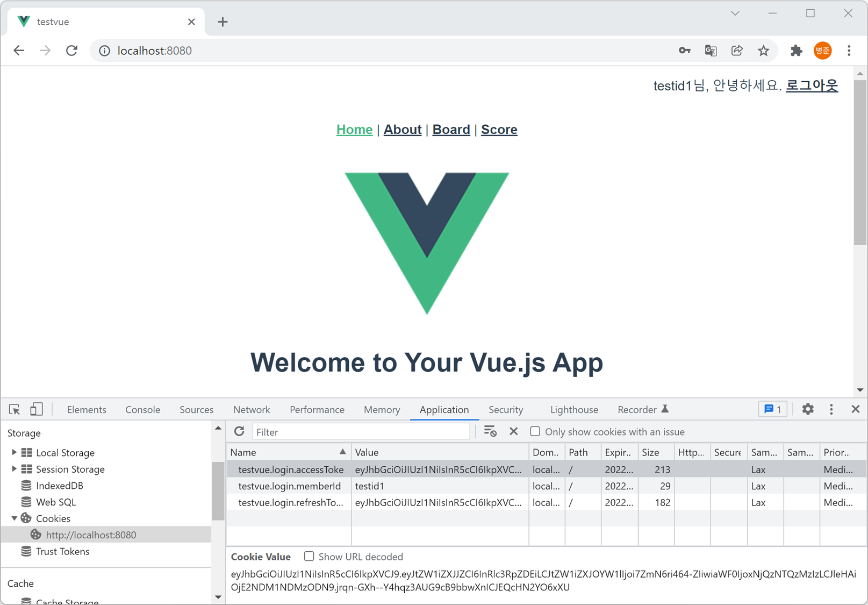Open the Sources tab
Viewport: 868px width, 605px height.
196,409
